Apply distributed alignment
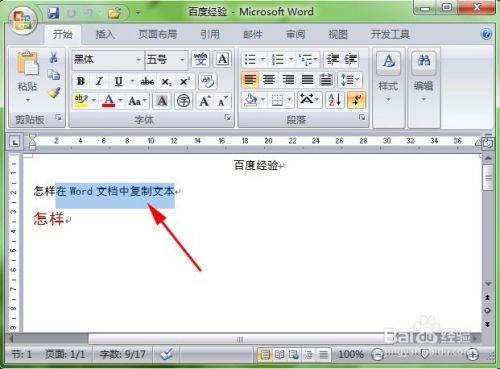Image resolution: width=500 pixels, height=369 pixels. coord(326,80)
